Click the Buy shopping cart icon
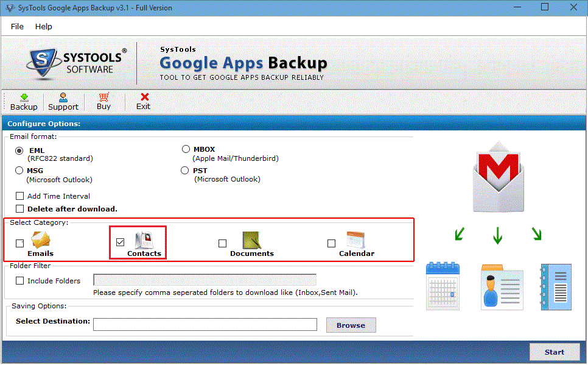 point(103,97)
